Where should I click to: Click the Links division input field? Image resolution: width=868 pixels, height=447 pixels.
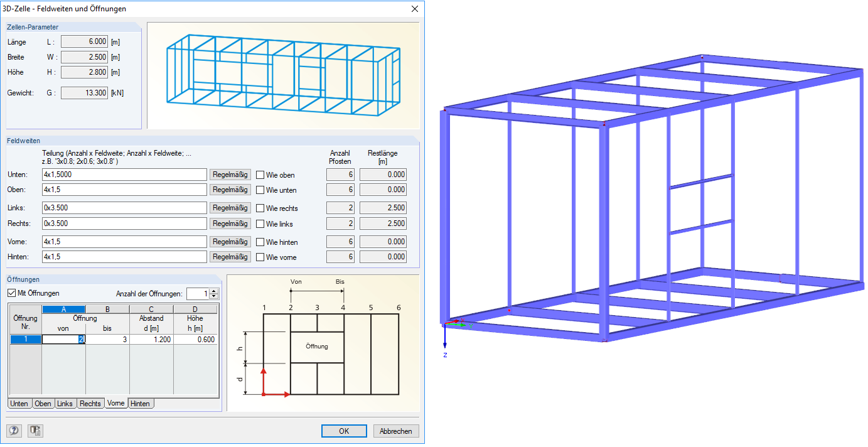(124, 208)
